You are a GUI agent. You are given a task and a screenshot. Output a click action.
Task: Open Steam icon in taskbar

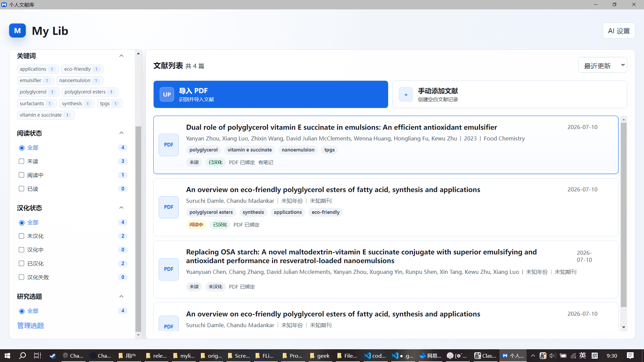coord(53,356)
